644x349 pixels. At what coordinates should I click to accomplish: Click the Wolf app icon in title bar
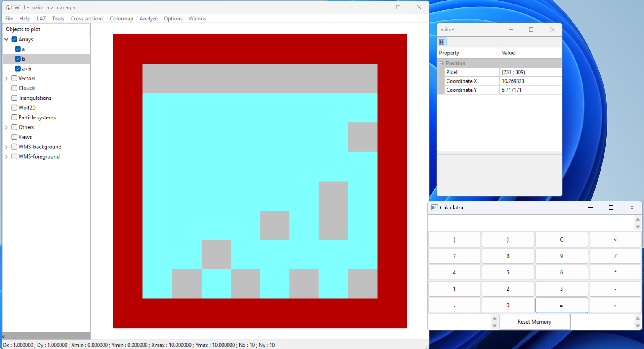9,7
